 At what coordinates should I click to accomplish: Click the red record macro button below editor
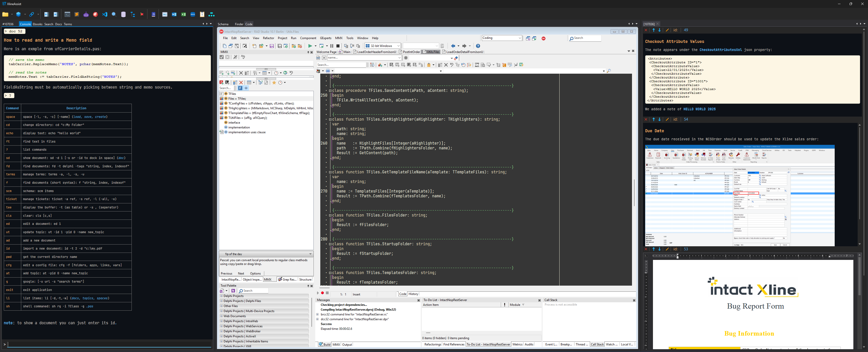[323, 293]
